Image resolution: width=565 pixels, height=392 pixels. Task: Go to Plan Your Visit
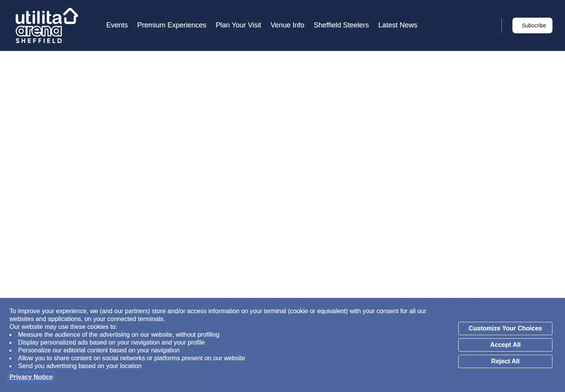238,25
